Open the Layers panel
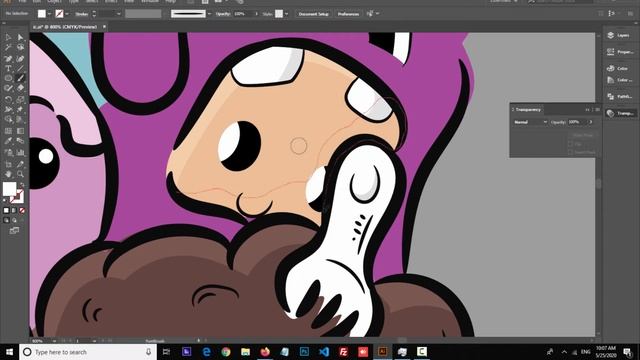 coord(619,36)
